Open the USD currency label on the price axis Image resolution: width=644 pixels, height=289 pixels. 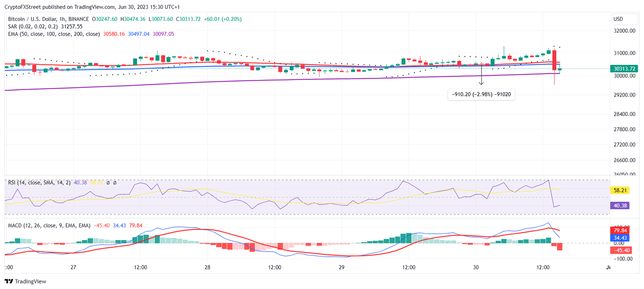(x=624, y=19)
